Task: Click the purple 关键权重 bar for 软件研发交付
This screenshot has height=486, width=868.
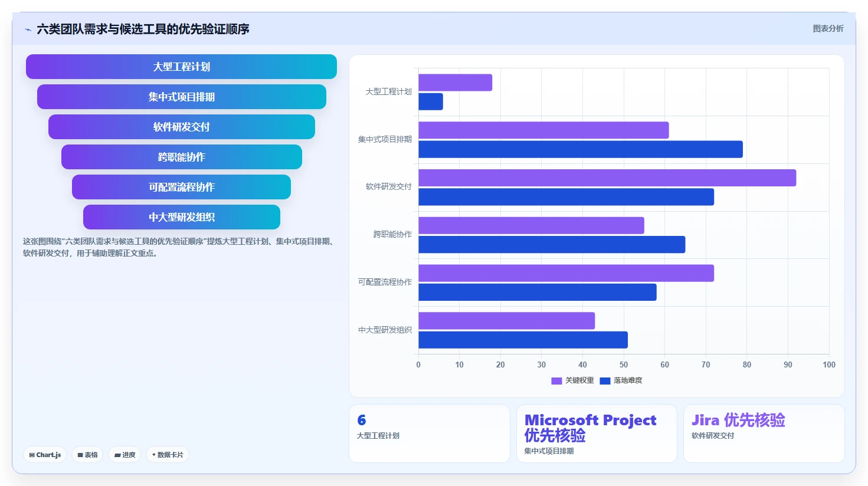Action: tap(607, 178)
